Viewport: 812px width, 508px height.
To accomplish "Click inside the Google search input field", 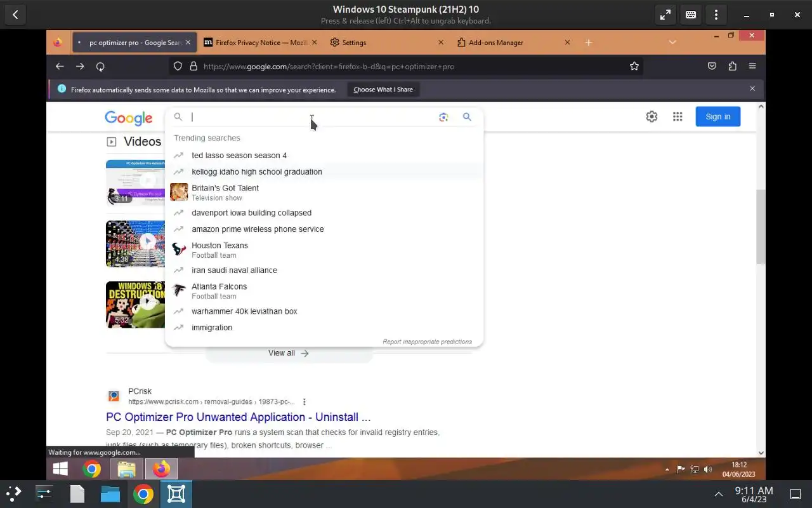I will pyautogui.click(x=311, y=117).
